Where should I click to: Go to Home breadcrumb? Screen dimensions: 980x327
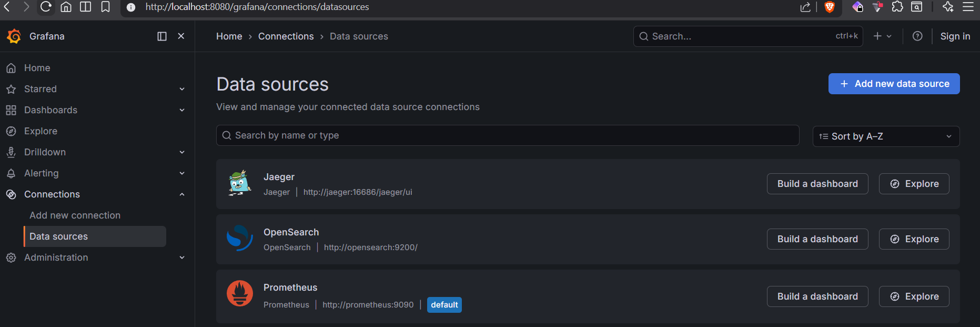229,36
